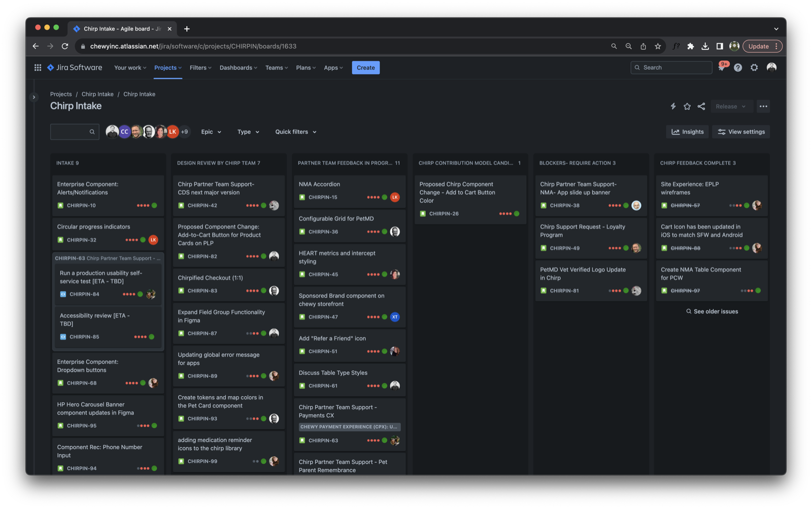The image size is (812, 509).
Task: Go back with browser back arrow
Action: point(36,46)
